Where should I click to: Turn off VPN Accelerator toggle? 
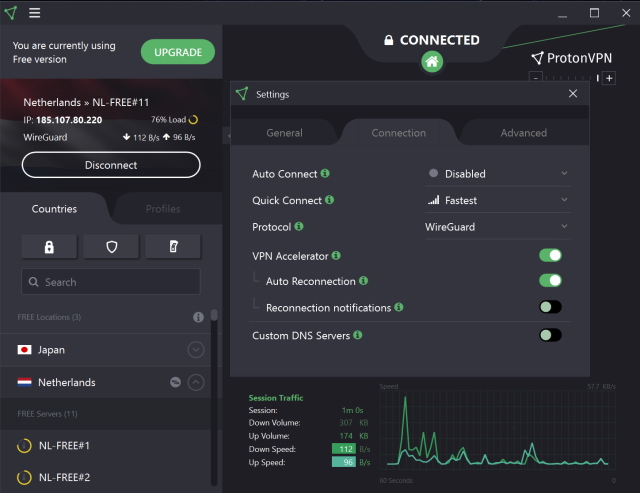(550, 255)
